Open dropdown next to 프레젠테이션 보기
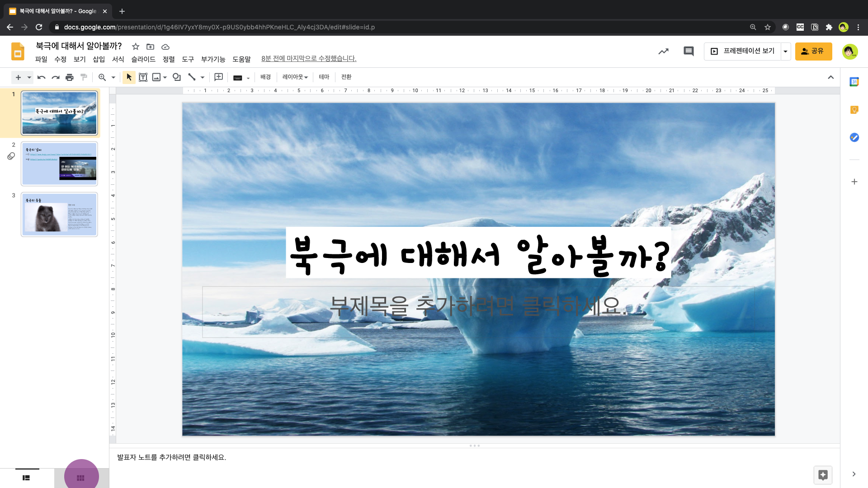This screenshot has height=488, width=868. 785,52
